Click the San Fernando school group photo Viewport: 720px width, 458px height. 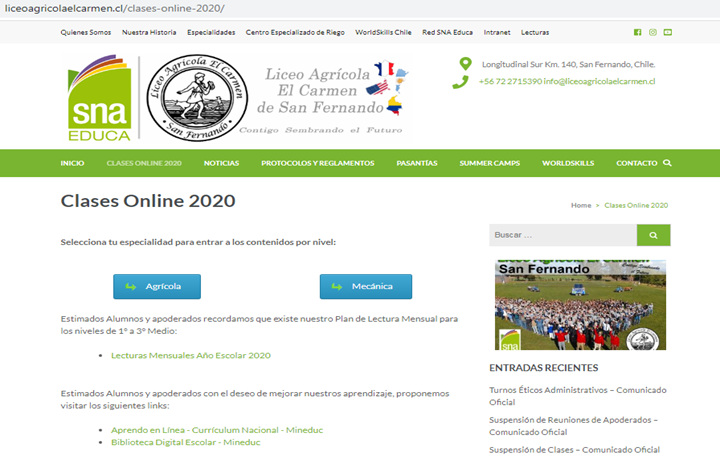coord(580,305)
